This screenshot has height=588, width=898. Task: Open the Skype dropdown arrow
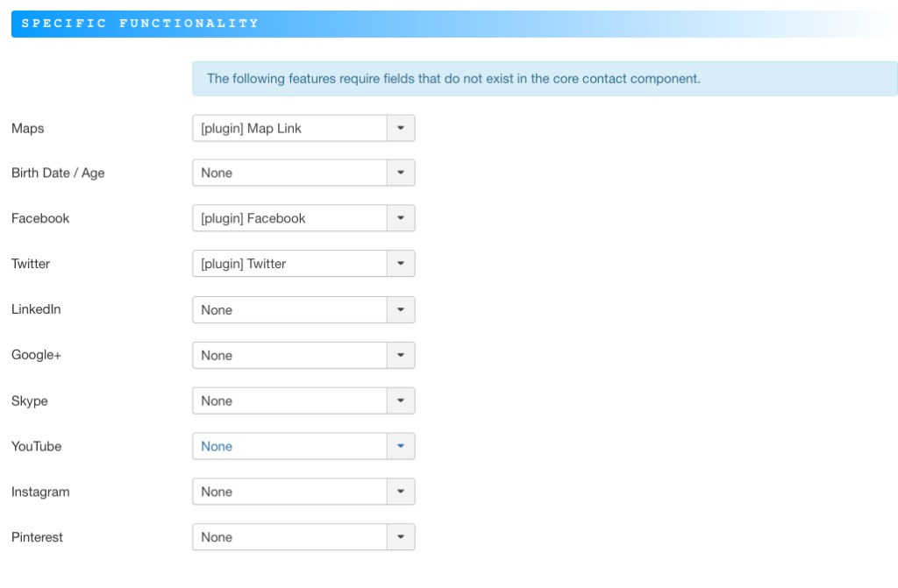(401, 400)
